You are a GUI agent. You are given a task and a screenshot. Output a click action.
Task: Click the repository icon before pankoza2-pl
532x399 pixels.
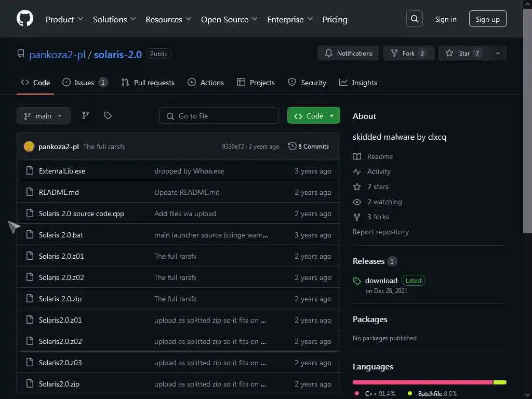coord(21,54)
